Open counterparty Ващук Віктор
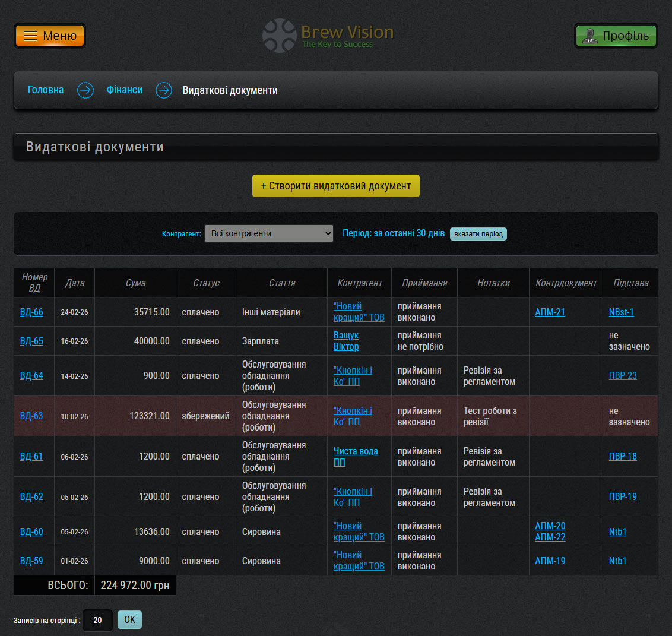The width and height of the screenshot is (672, 636). pyautogui.click(x=346, y=341)
